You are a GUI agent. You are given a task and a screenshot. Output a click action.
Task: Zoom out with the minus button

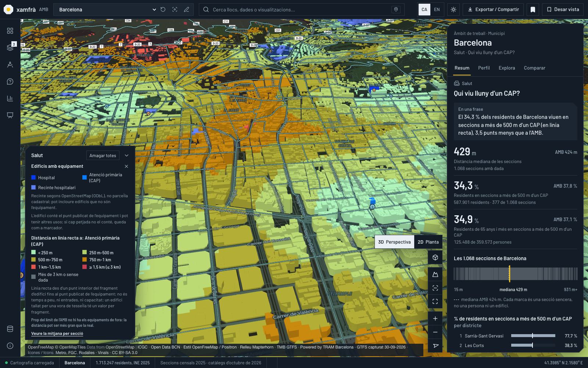[x=435, y=332]
